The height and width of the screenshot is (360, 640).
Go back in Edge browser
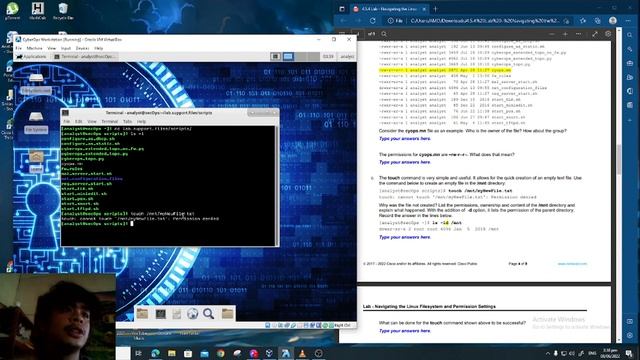coord(344,20)
